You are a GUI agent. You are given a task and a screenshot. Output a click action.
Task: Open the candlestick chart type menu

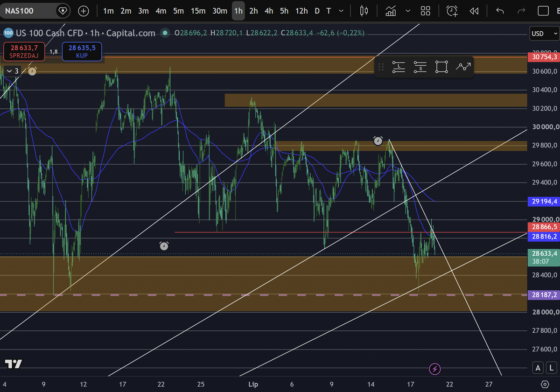(364, 11)
